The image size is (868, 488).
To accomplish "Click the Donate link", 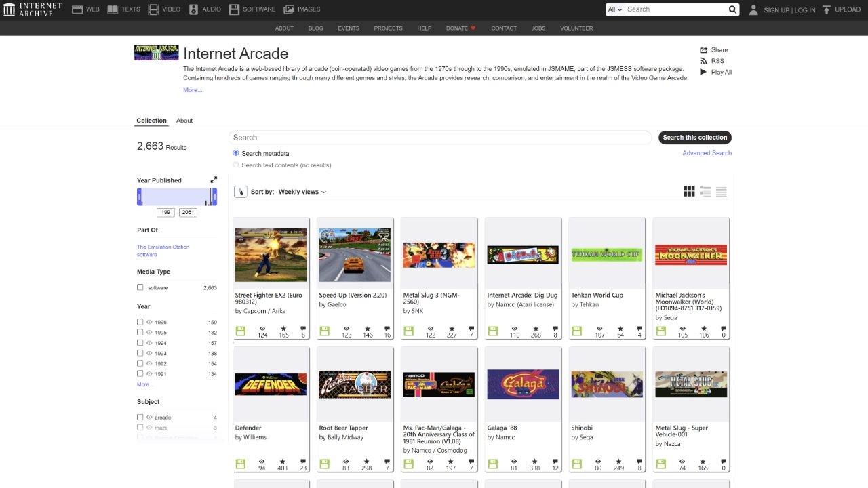I will click(x=460, y=28).
